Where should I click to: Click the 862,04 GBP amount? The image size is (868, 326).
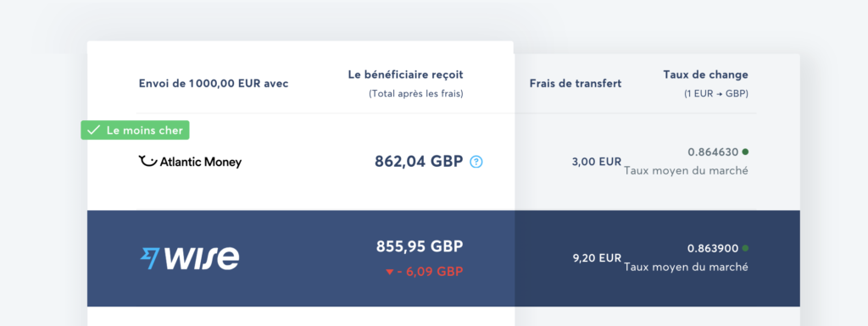click(x=419, y=162)
